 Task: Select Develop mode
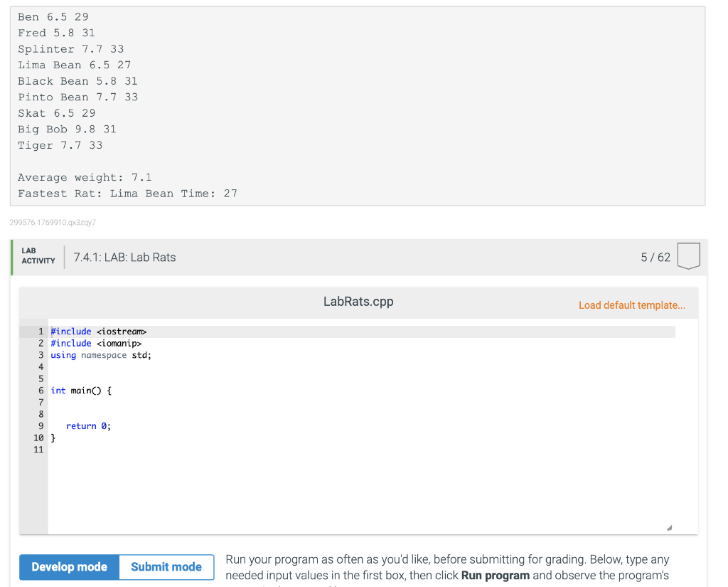[x=68, y=567]
